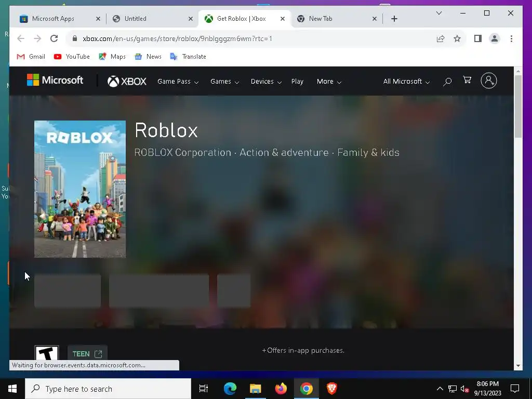
Task: Share this page icon in address bar
Action: click(441, 38)
